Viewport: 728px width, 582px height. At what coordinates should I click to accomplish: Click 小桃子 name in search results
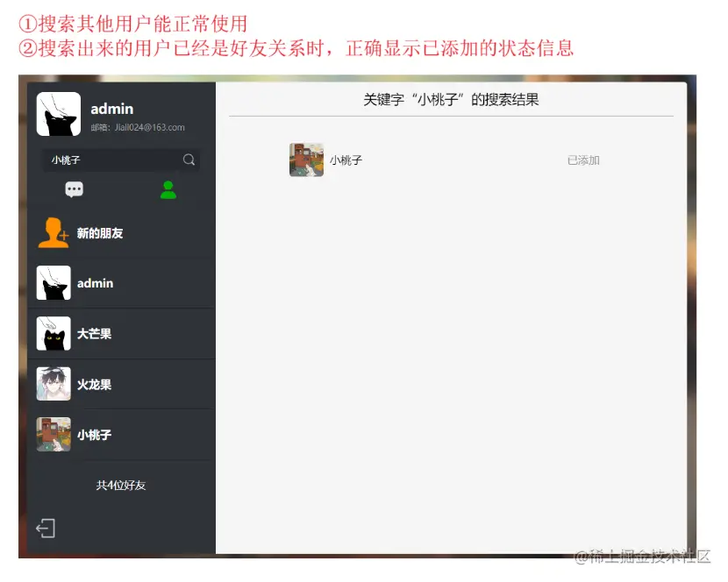(x=346, y=160)
